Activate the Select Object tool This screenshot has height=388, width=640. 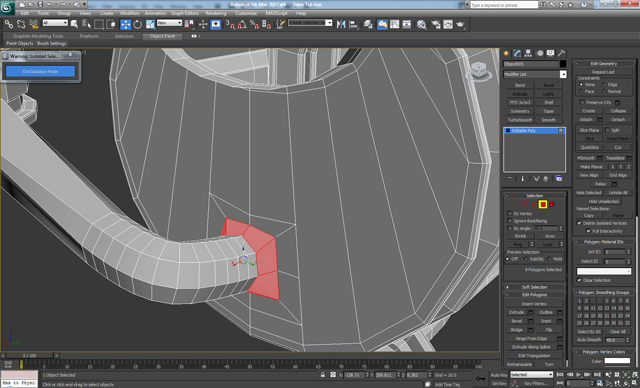coord(74,24)
